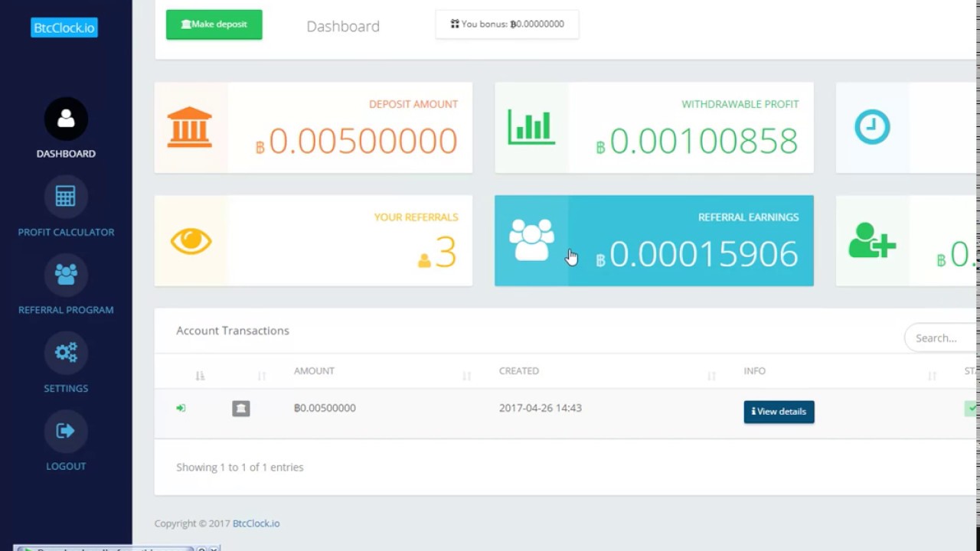This screenshot has width=980, height=551.
Task: Click the View details button
Action: (x=779, y=412)
